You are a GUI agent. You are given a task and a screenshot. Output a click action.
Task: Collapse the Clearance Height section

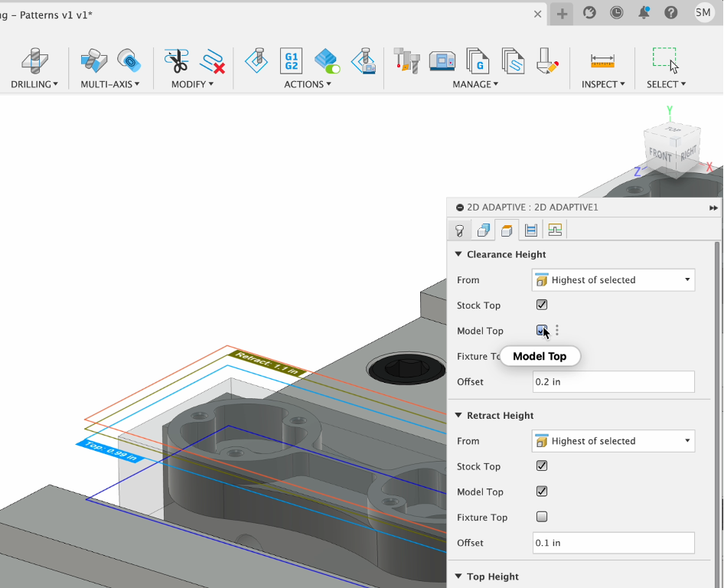click(x=459, y=254)
